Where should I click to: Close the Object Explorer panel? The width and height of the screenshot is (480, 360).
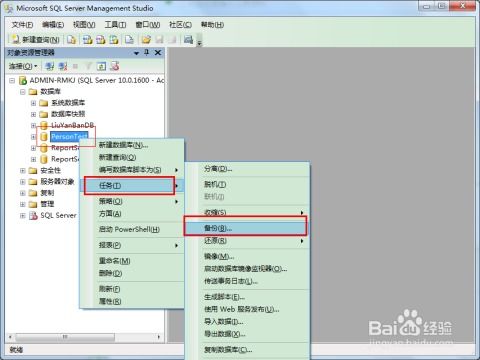point(158,52)
